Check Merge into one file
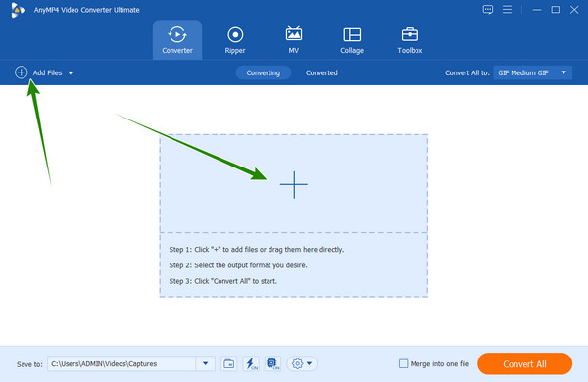 coord(403,363)
